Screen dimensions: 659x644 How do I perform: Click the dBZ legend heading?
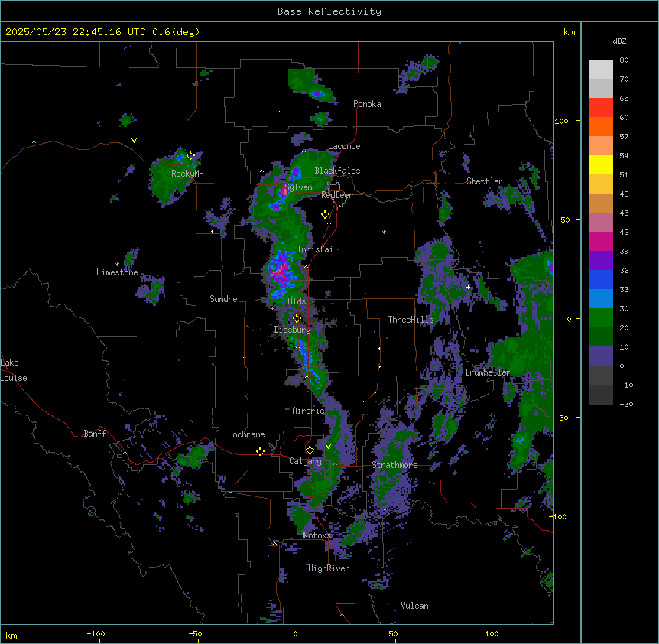619,41
